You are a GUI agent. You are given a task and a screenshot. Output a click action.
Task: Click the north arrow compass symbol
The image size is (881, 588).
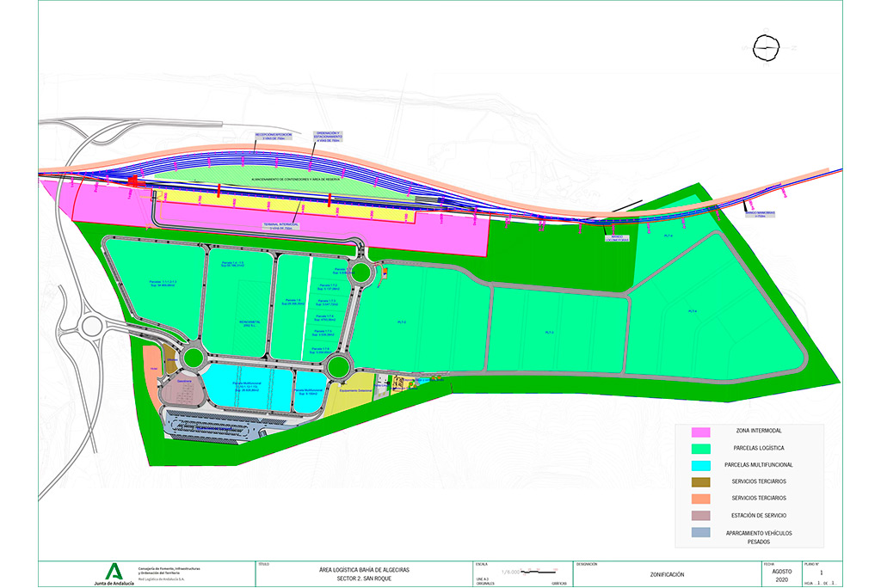click(767, 48)
